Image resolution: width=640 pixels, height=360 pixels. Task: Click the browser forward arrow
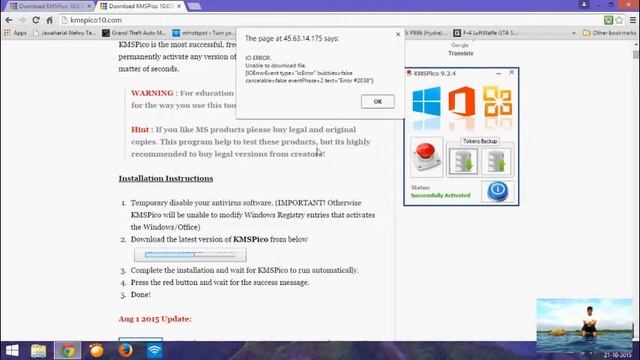tap(22, 20)
